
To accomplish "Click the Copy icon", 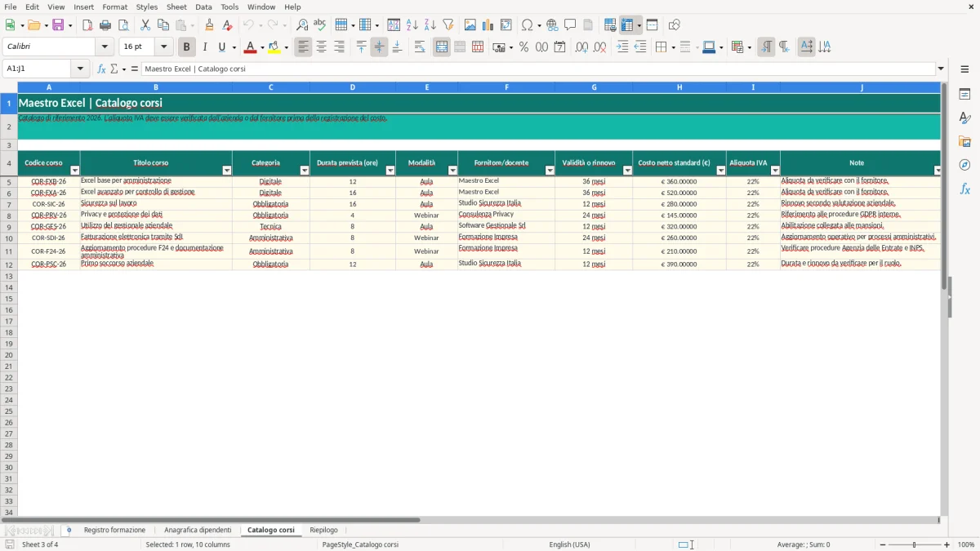I will point(163,25).
